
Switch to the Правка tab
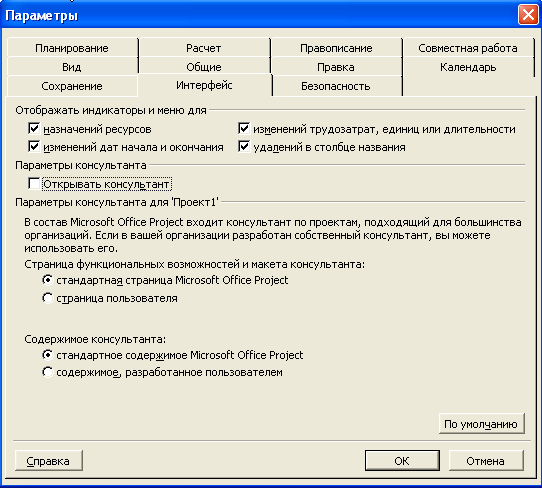[x=336, y=67]
